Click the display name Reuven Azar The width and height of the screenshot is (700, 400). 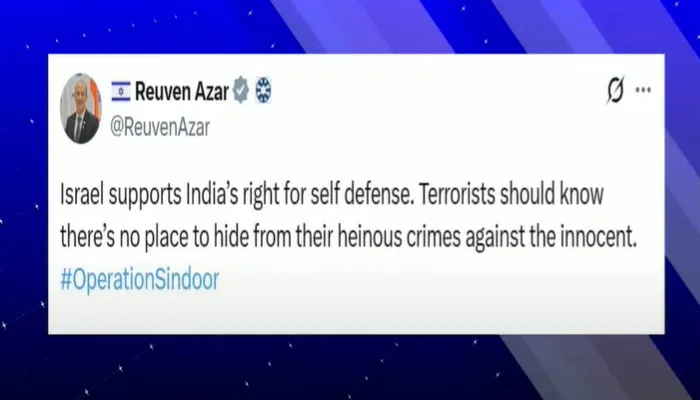pos(182,92)
